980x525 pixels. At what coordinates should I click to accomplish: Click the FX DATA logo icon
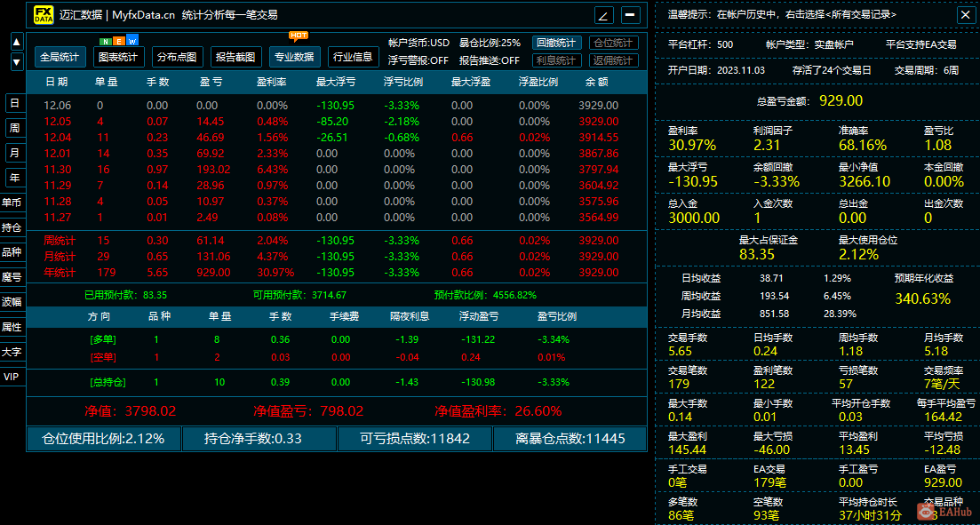pos(44,15)
